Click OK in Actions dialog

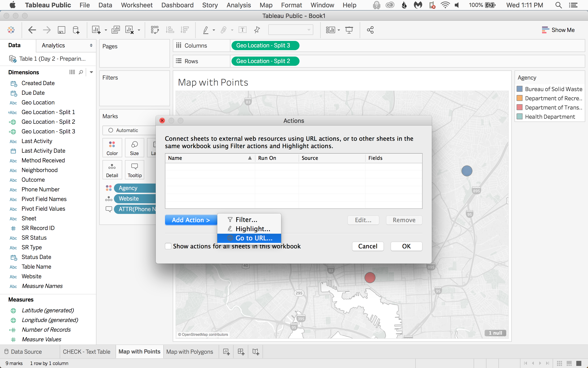[406, 246]
